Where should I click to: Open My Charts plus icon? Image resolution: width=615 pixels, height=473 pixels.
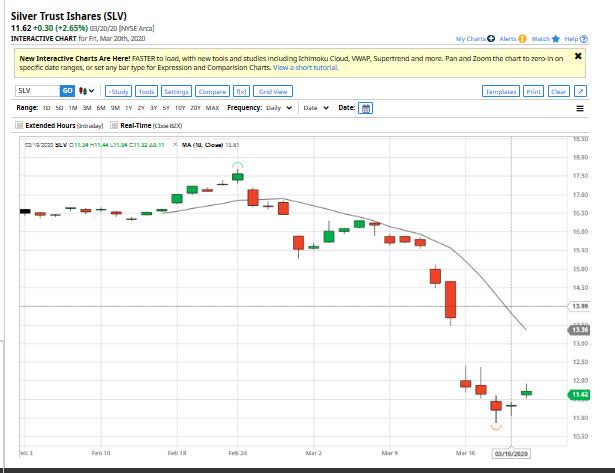pyautogui.click(x=491, y=38)
